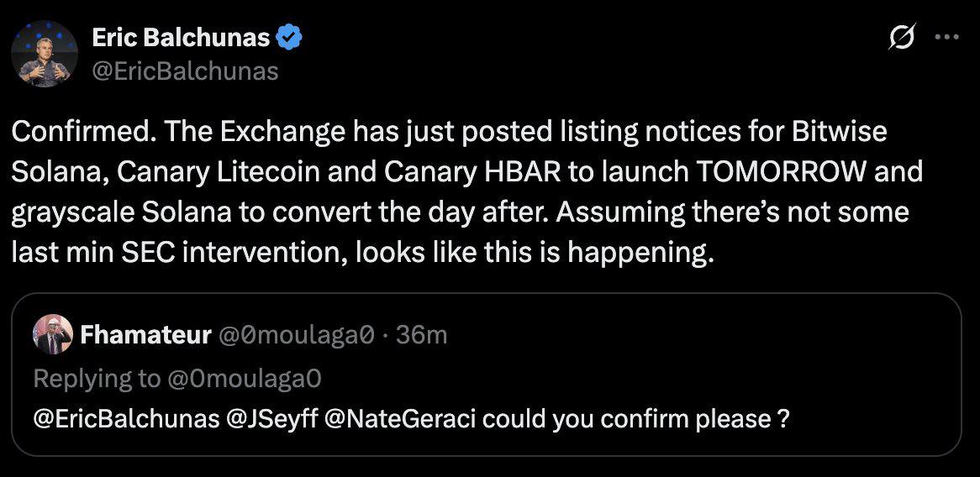Open the three-dot more options menu
The width and height of the screenshot is (980, 477).
(947, 39)
